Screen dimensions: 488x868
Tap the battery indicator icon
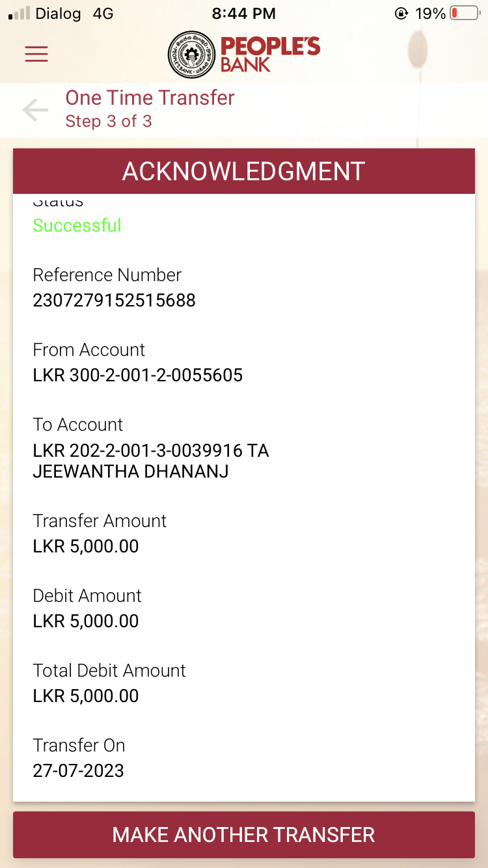coord(464,13)
